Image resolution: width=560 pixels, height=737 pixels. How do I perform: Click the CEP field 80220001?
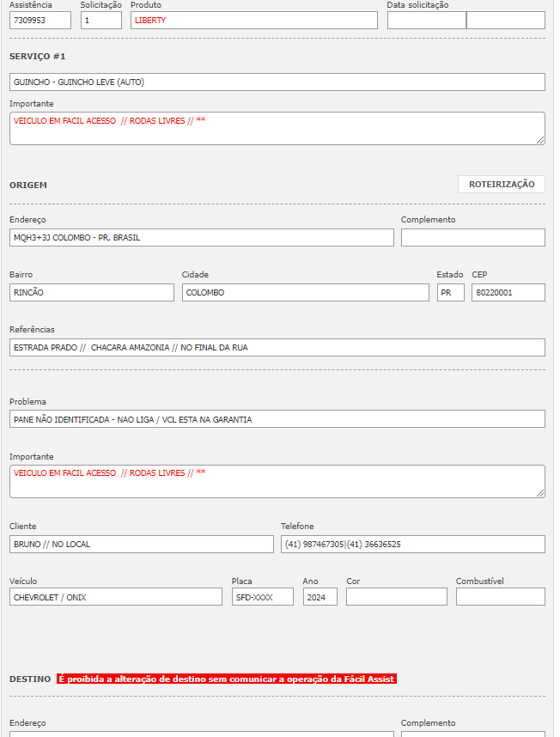tap(508, 293)
